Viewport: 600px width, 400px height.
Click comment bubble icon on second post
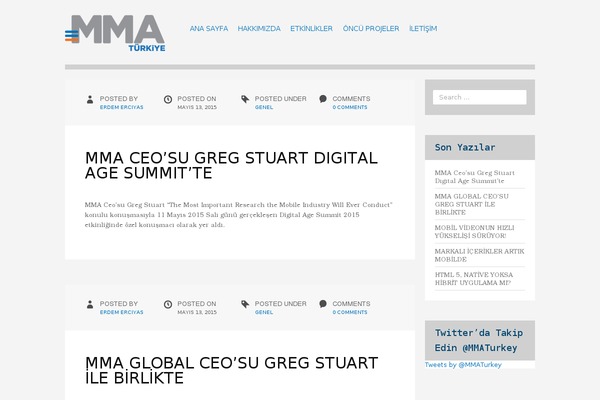(x=323, y=304)
